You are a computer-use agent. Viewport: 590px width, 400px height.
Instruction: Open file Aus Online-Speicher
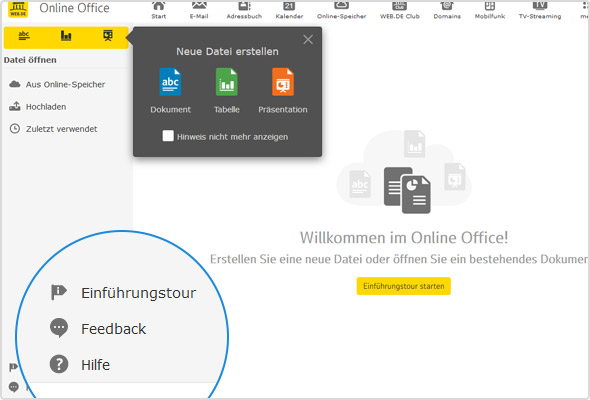[57, 84]
